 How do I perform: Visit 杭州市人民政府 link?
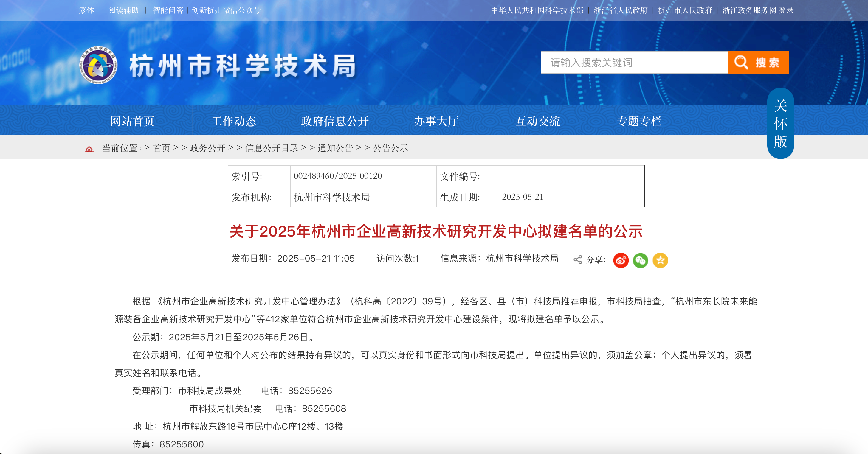[x=685, y=10]
